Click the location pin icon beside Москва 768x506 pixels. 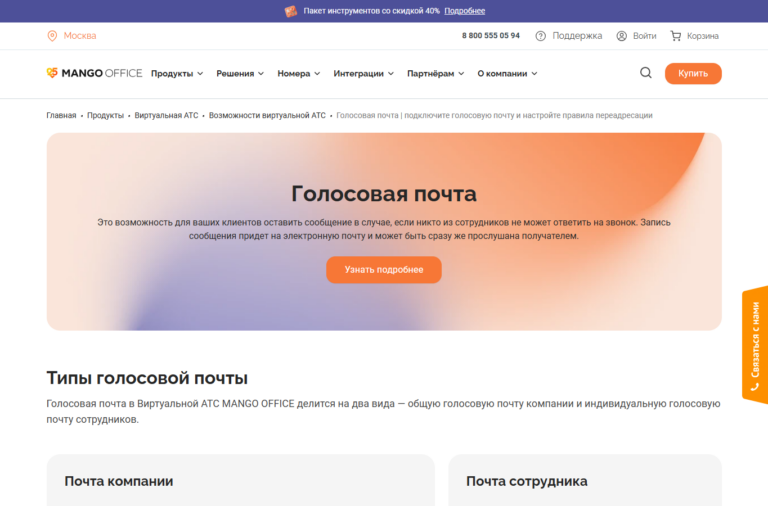point(52,36)
